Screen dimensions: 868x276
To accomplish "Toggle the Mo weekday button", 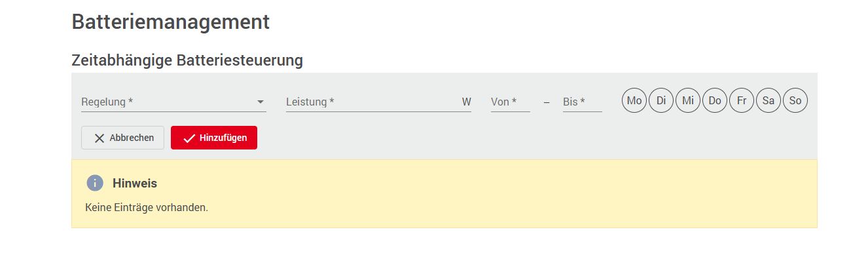I will 634,101.
